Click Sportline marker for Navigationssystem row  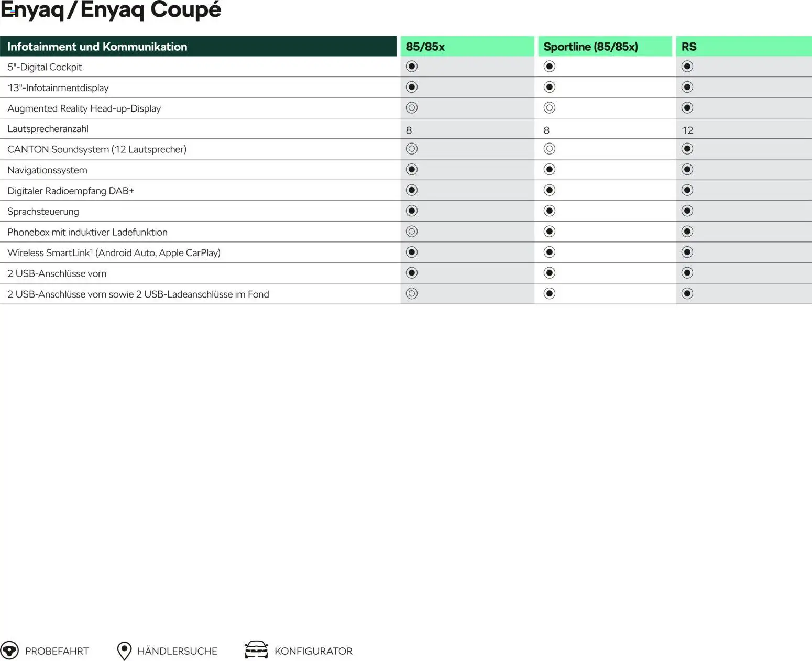pyautogui.click(x=550, y=169)
